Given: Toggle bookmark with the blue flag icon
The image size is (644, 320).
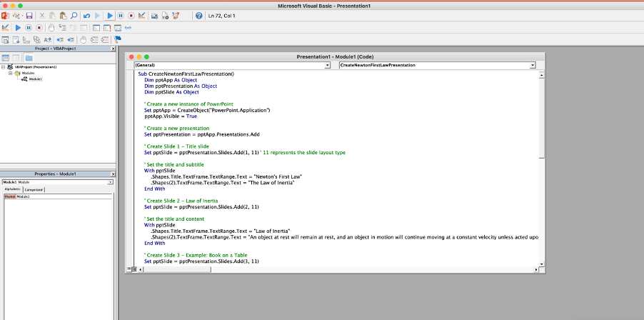Looking at the screenshot, I should point(118,39).
